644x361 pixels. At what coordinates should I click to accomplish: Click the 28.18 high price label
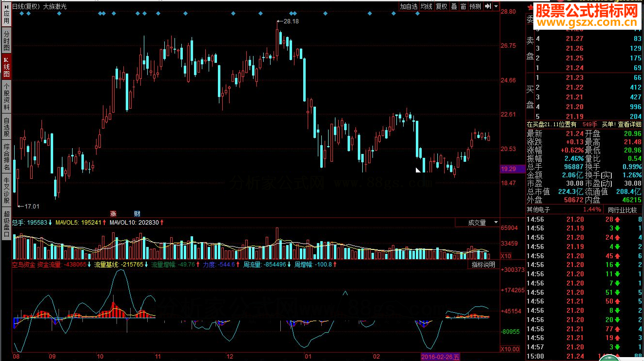pos(291,21)
